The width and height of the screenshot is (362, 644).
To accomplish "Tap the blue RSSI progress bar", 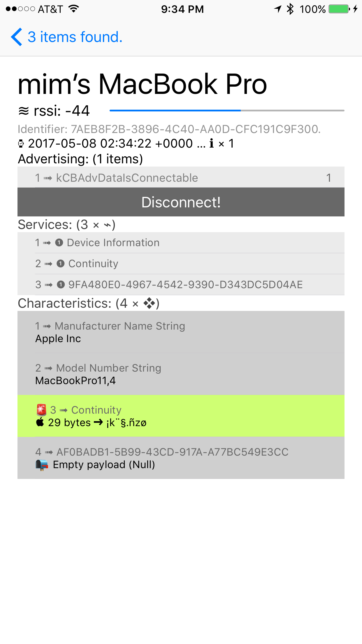I will click(175, 111).
